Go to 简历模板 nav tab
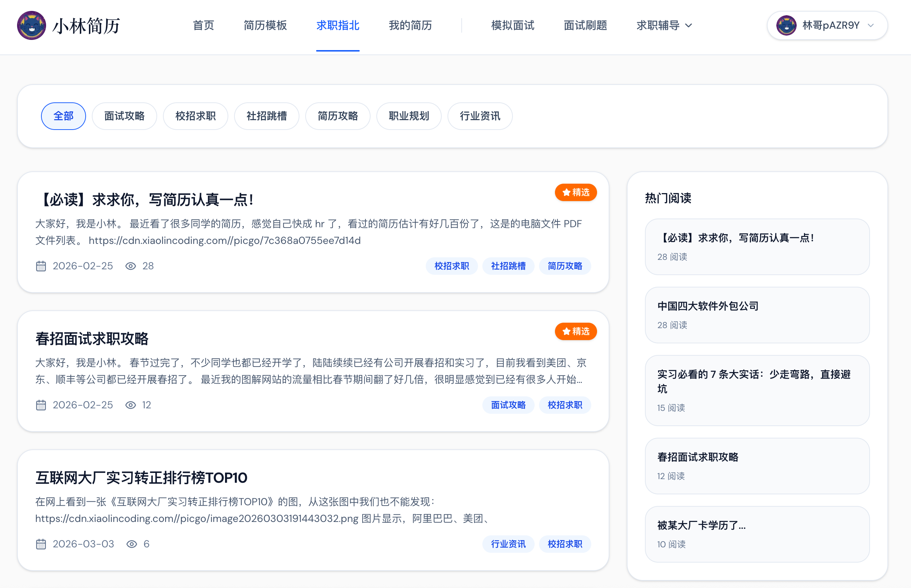The width and height of the screenshot is (911, 588). (265, 25)
